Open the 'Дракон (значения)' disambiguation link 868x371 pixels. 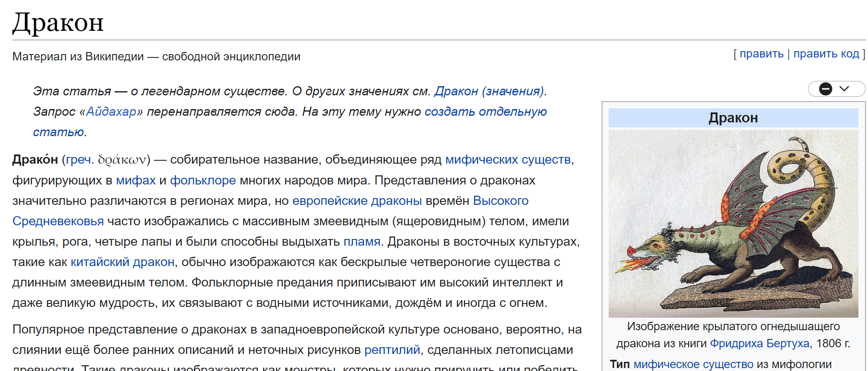click(x=489, y=91)
